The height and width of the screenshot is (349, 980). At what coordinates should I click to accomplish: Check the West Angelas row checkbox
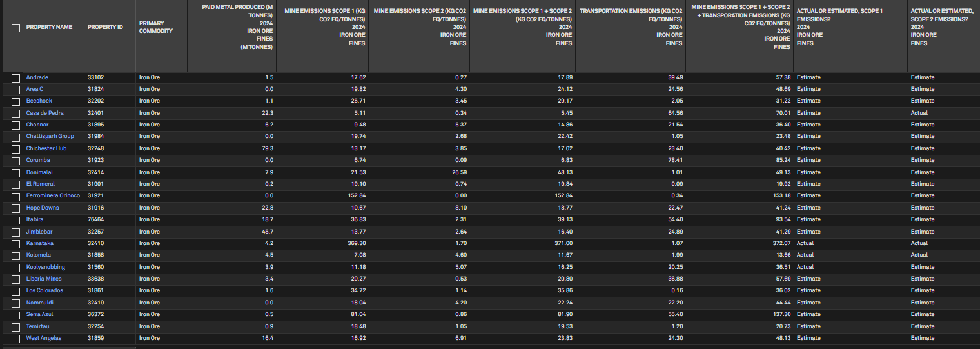(x=15, y=339)
